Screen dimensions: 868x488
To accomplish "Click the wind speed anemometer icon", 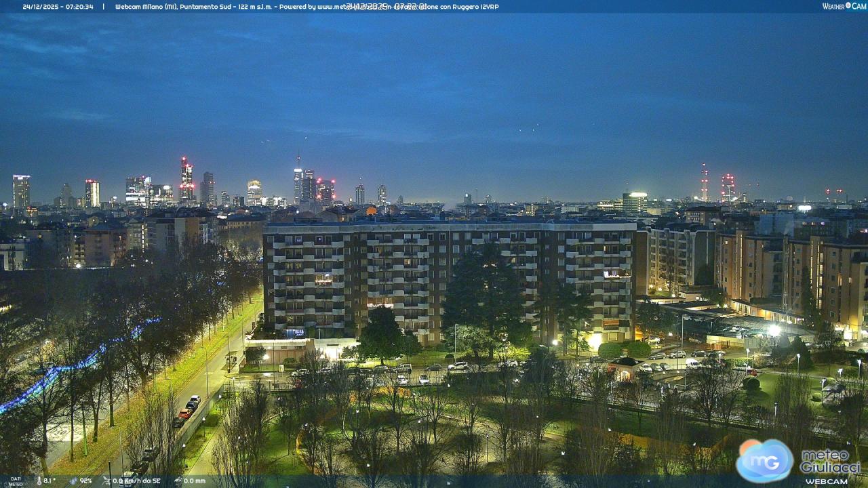I will [x=106, y=481].
